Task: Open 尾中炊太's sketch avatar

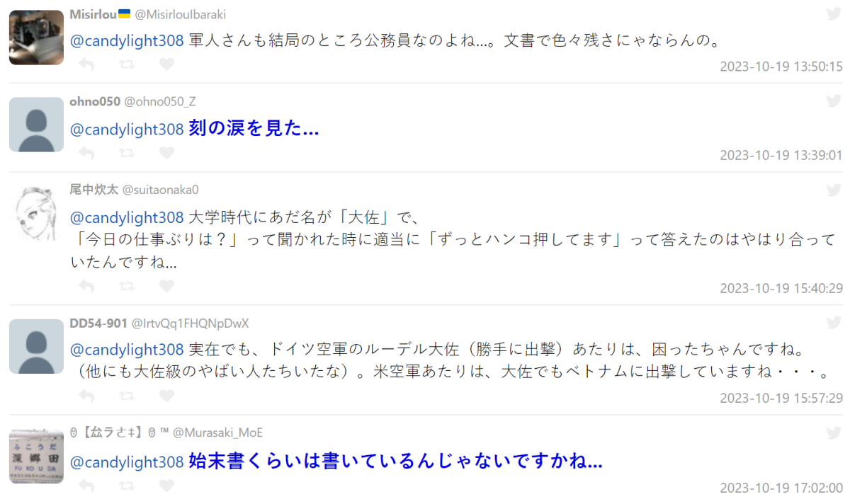Action: click(36, 213)
